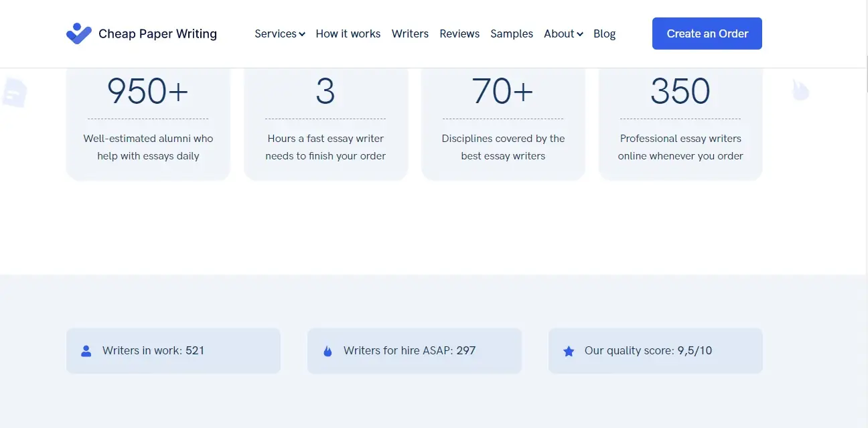Screen dimensions: 868x428
Task: Click the faded document icon at left edge
Action: tap(15, 92)
